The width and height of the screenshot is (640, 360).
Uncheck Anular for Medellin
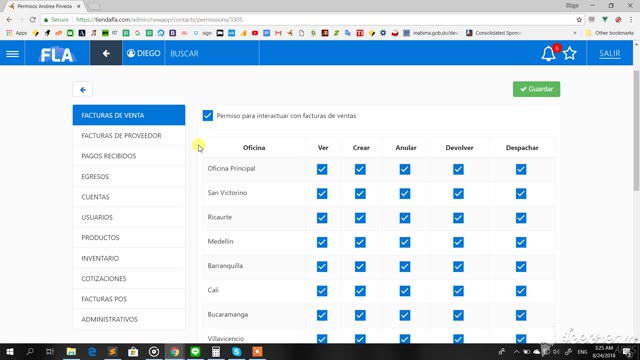pos(405,242)
